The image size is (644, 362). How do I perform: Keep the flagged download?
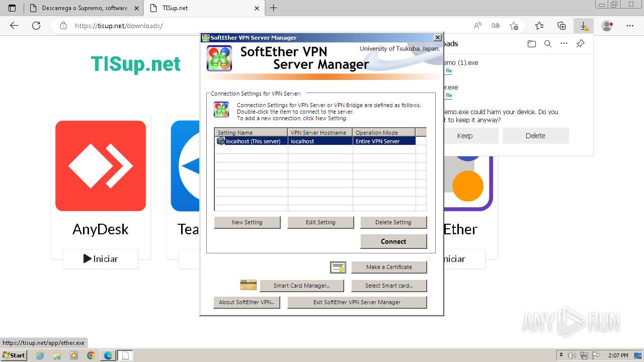click(465, 136)
